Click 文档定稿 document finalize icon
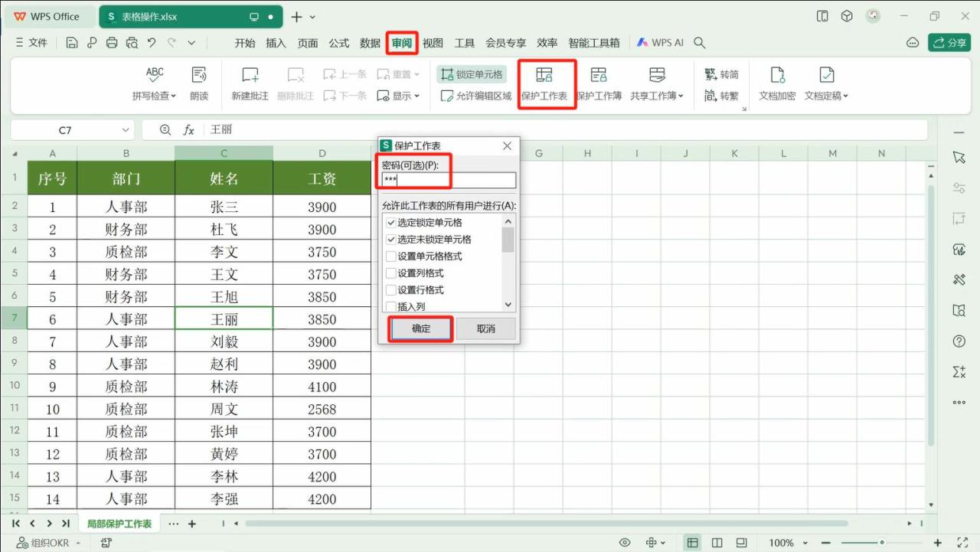The width and height of the screenshot is (980, 552). (826, 74)
